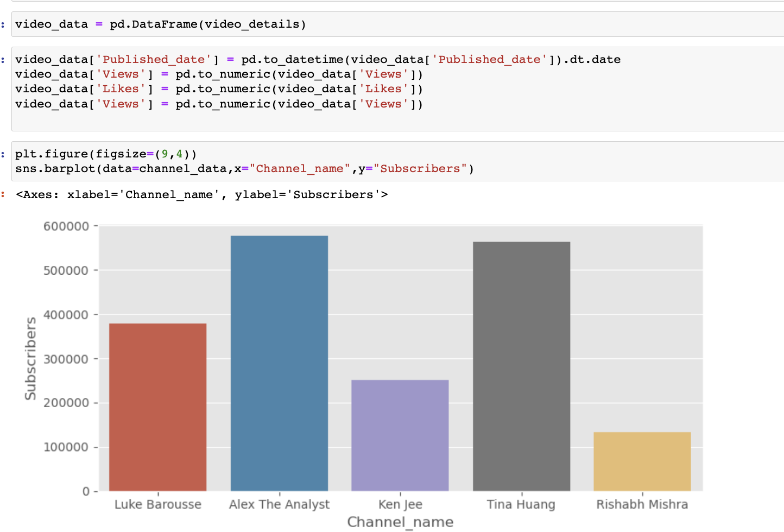Select the purple Ken Jee bar
This screenshot has height=532, width=784.
400,435
